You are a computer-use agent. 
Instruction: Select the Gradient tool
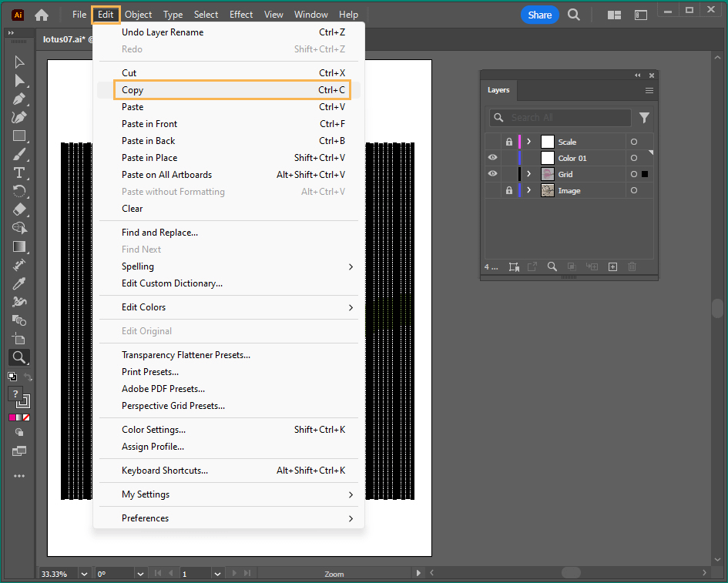click(19, 246)
